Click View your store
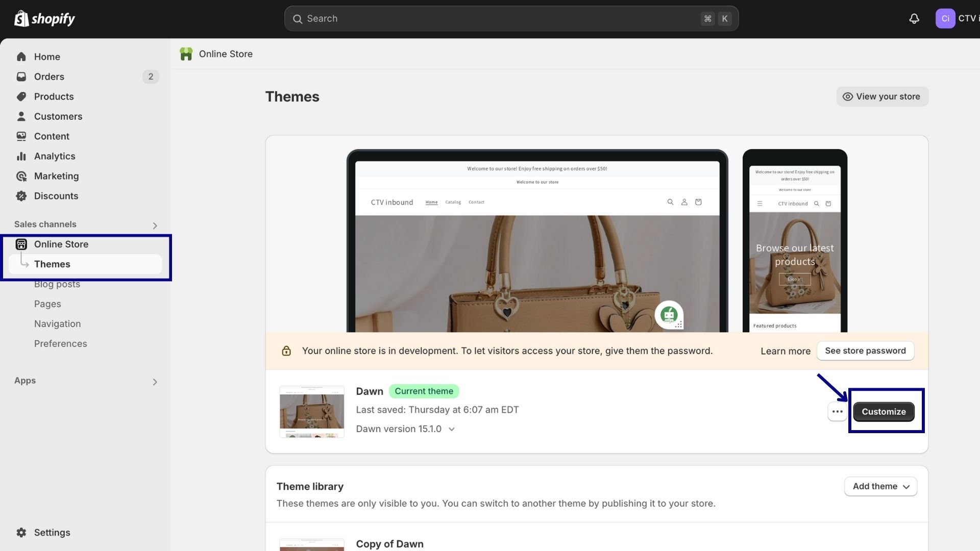The height and width of the screenshot is (551, 980). pos(882,97)
